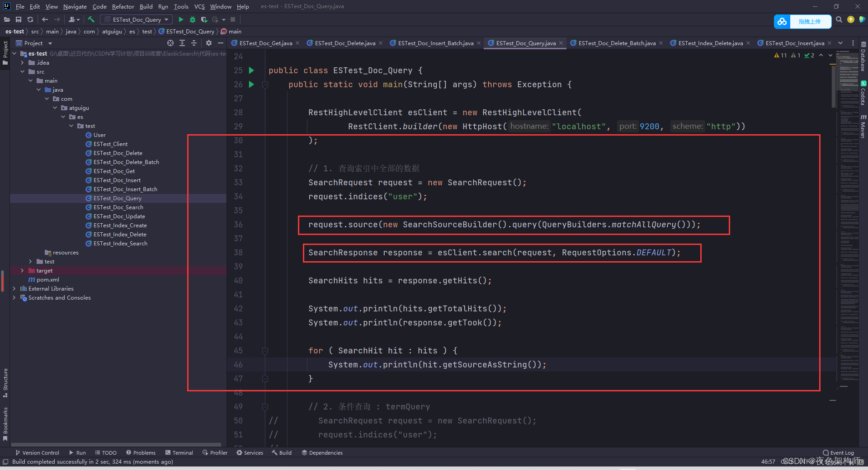Navigate back with the left arrow
This screenshot has height=470, width=868.
[x=45, y=19]
